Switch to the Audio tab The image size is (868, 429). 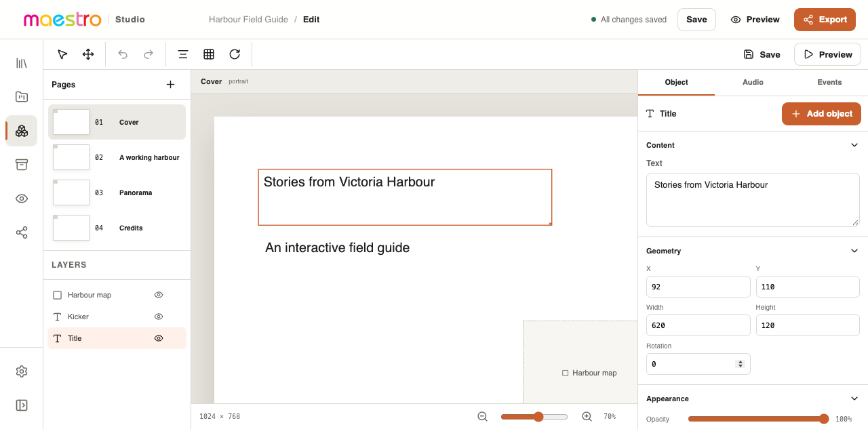click(753, 82)
